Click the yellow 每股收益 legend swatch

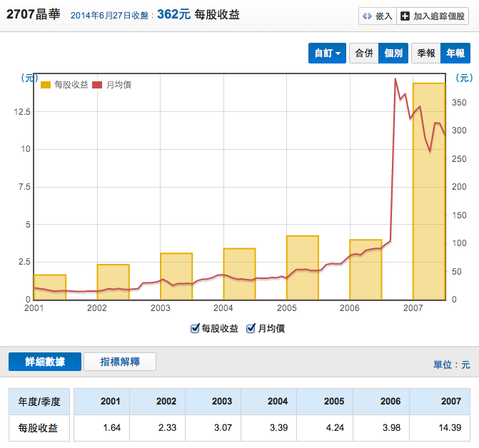tap(46, 85)
